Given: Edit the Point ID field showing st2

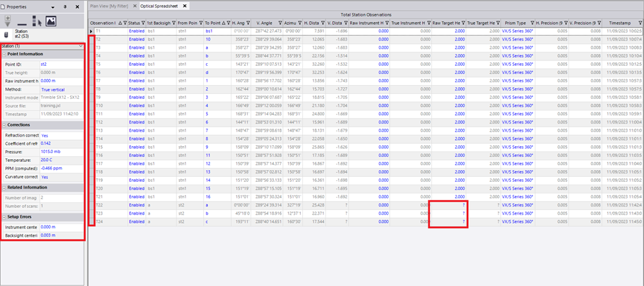Looking at the screenshot, I should point(62,64).
